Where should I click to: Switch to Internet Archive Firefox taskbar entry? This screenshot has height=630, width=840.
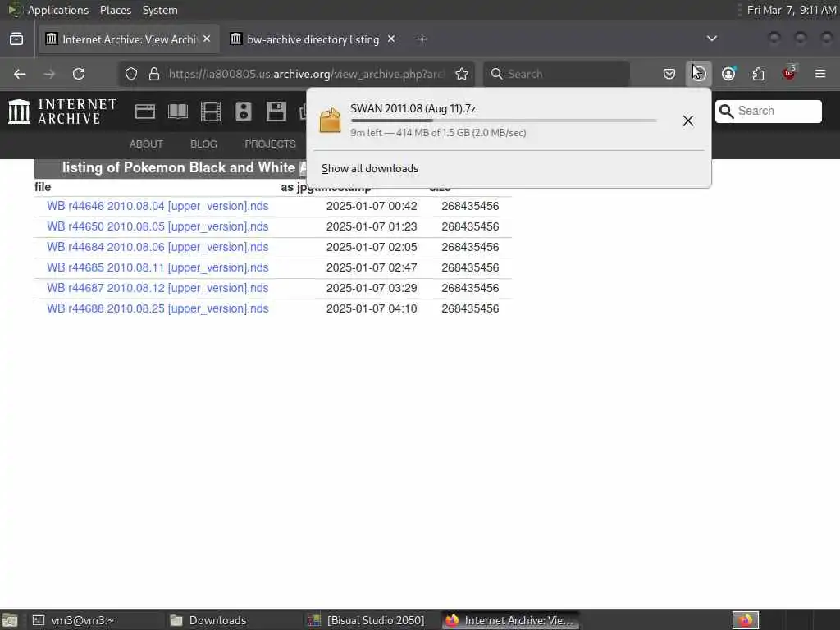510,620
